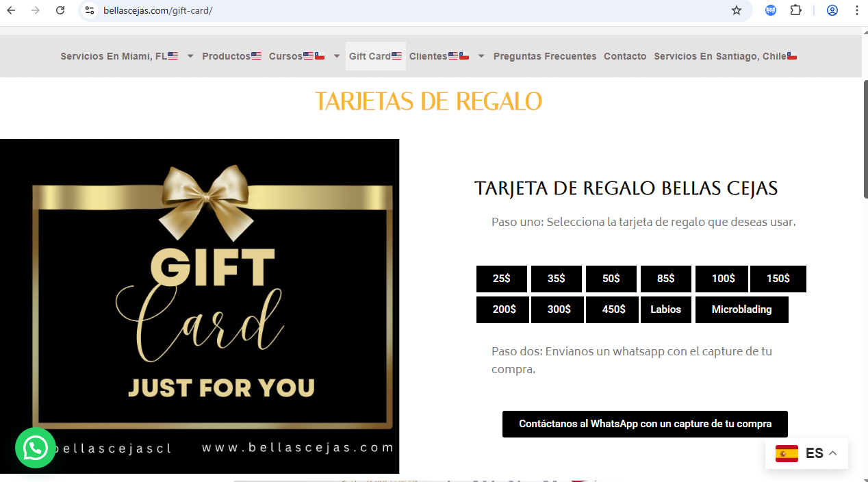Viewport: 868px width, 482px height.
Task: Expand the Cursos menu dropdown arrow
Action: [337, 56]
